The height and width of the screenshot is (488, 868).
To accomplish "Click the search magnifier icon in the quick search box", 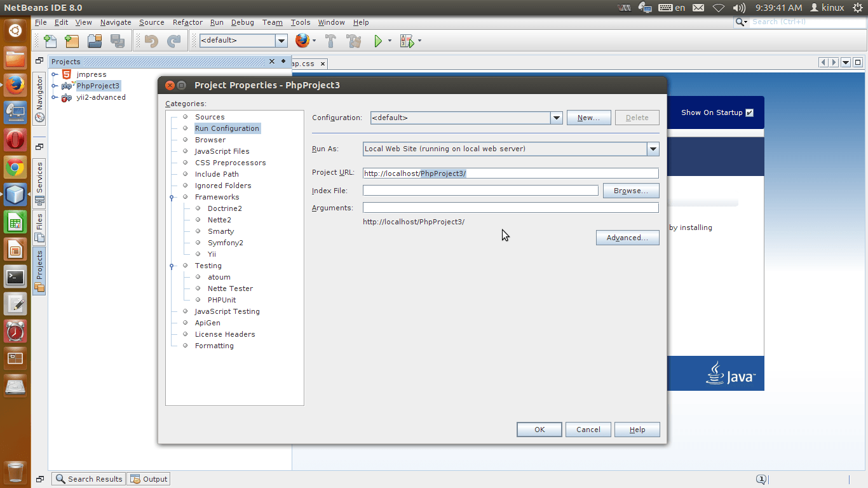I will [741, 22].
